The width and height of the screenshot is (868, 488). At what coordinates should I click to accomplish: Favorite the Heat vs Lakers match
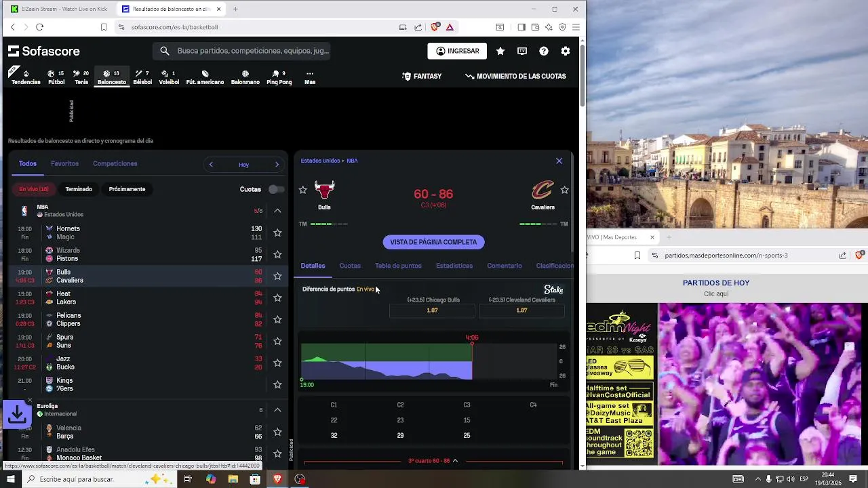pos(277,298)
